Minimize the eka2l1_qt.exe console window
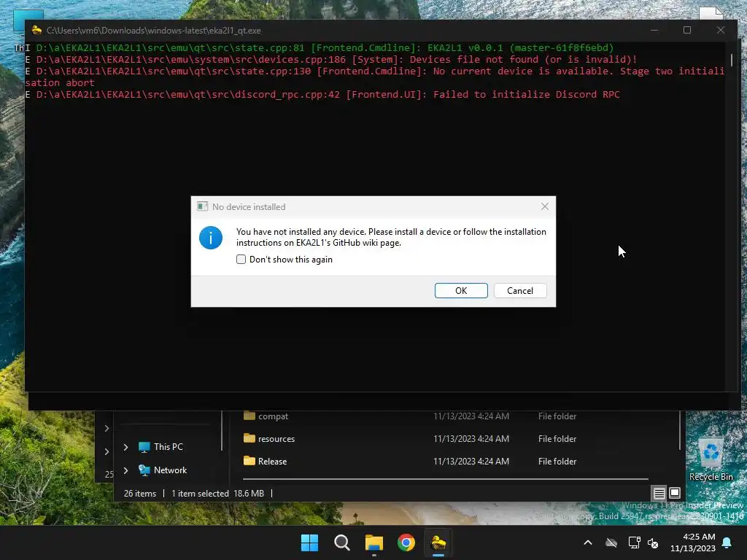 coord(654,30)
